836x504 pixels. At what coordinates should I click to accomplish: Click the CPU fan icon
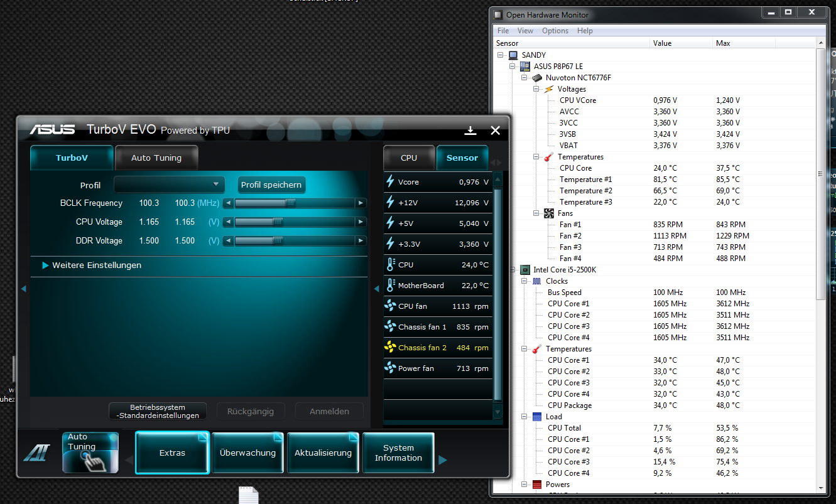point(390,306)
